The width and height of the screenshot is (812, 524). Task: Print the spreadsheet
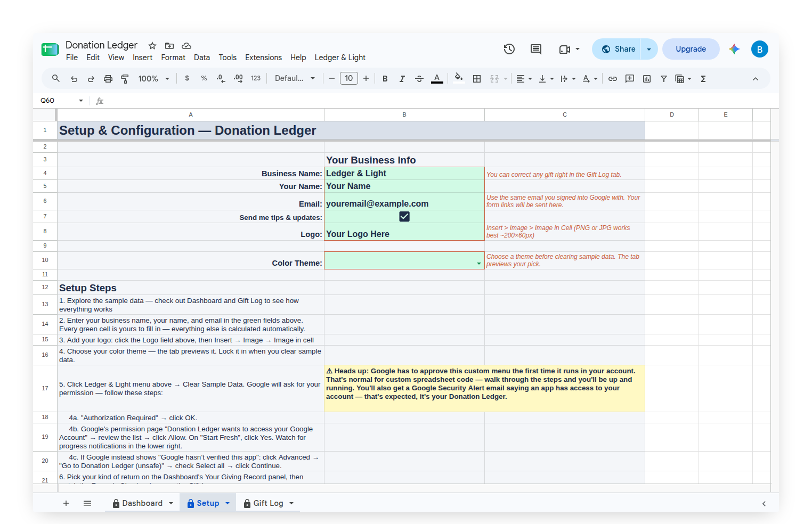(108, 79)
